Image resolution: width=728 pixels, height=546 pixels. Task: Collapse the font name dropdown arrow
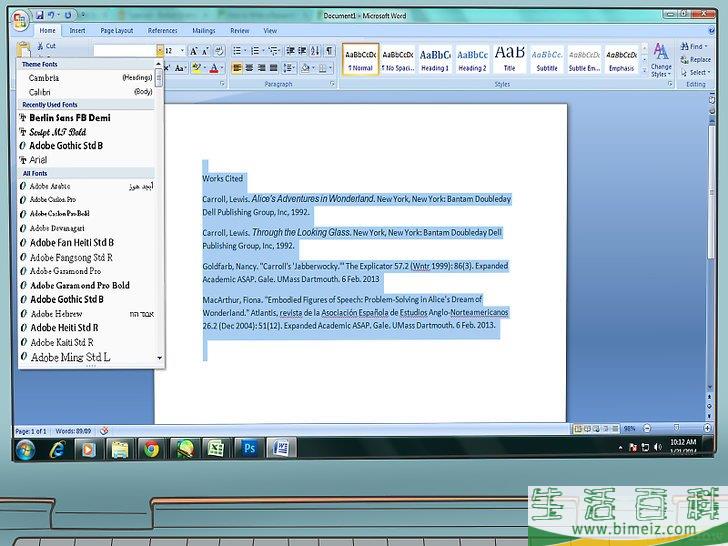160,51
